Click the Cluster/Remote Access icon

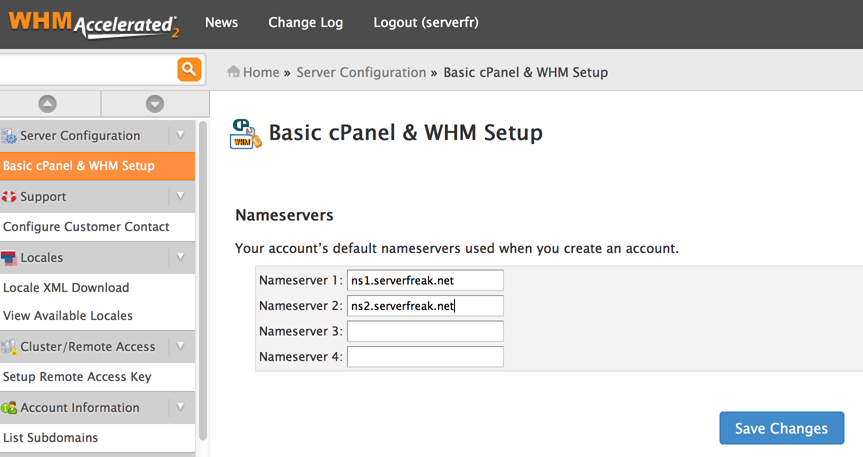9,347
